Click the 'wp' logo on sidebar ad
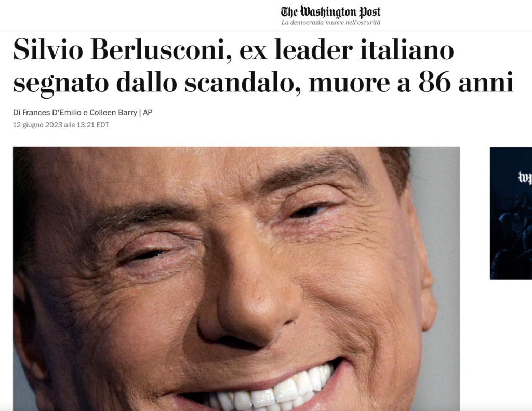532x411 pixels. (525, 178)
